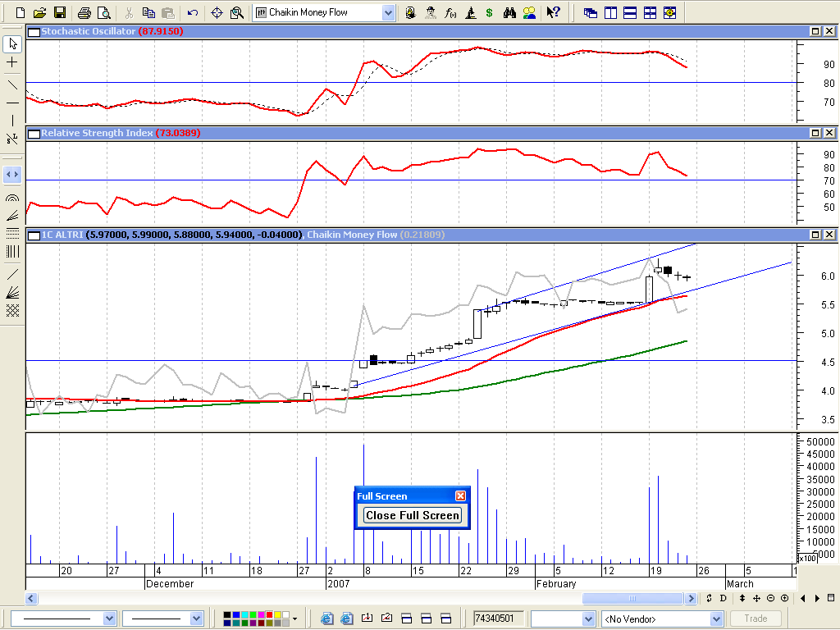
Task: Select the Gann fan tool
Action: [12, 293]
